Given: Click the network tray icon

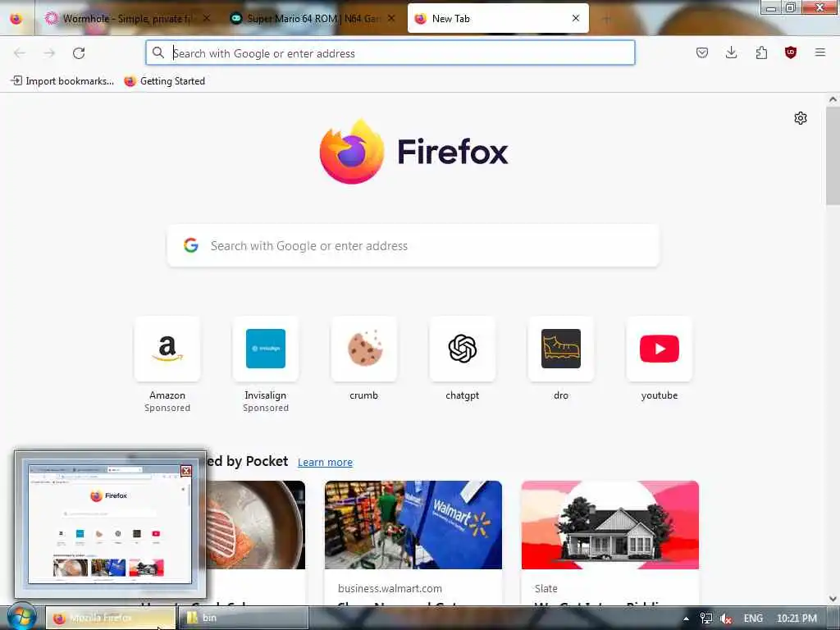Looking at the screenshot, I should [706, 619].
